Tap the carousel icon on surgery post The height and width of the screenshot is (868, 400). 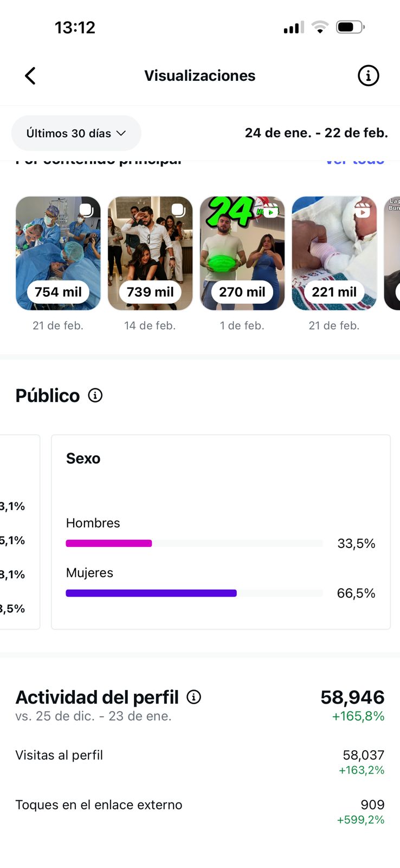coord(87,210)
